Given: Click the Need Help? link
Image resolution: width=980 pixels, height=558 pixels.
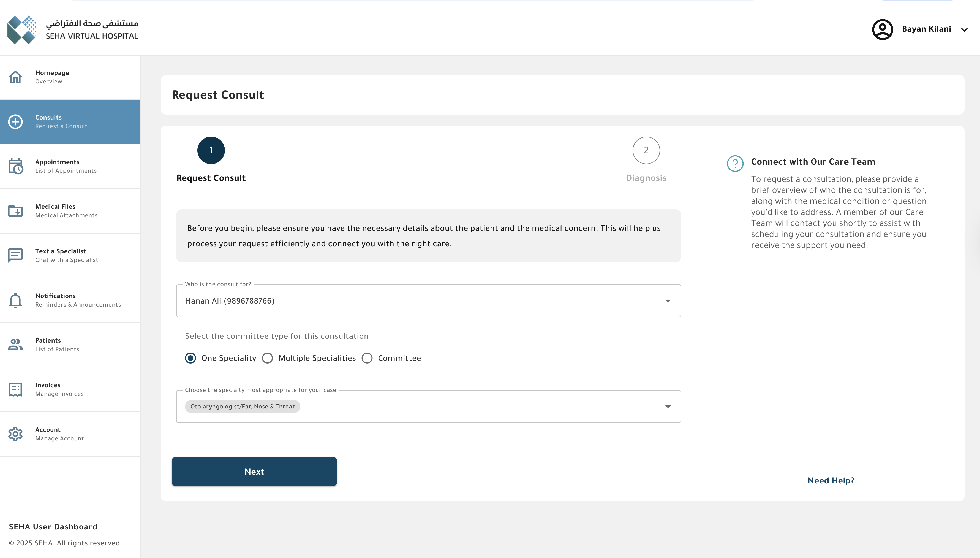Looking at the screenshot, I should pos(831,481).
